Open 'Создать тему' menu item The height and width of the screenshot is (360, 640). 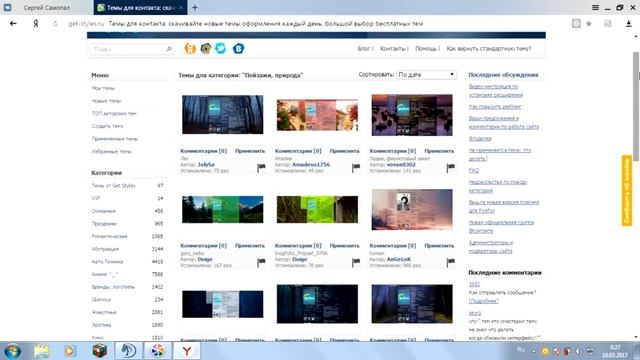tap(107, 126)
